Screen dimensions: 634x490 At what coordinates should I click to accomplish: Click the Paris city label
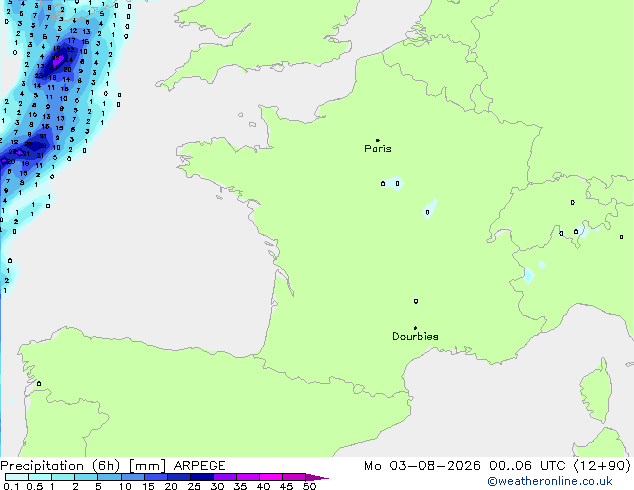click(x=378, y=149)
